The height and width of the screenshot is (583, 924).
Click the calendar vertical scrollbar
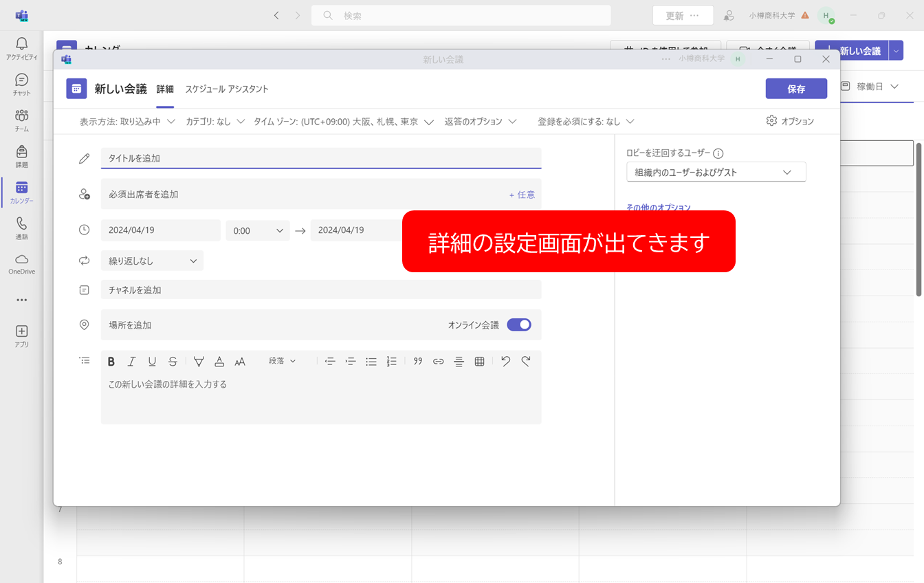[918, 219]
